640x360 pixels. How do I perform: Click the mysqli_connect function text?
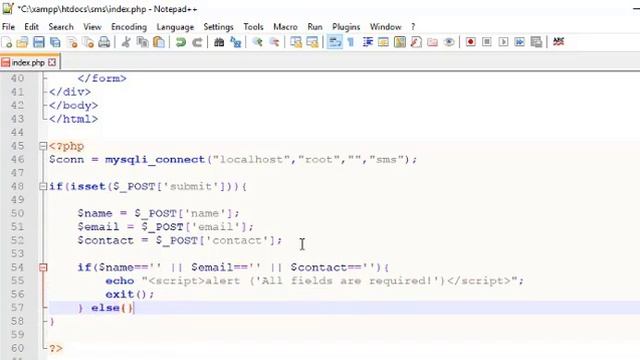155,160
